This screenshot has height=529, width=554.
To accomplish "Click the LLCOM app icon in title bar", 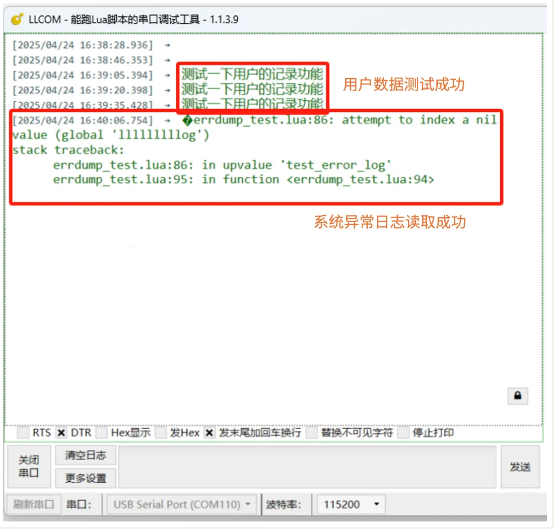I will tap(17, 19).
